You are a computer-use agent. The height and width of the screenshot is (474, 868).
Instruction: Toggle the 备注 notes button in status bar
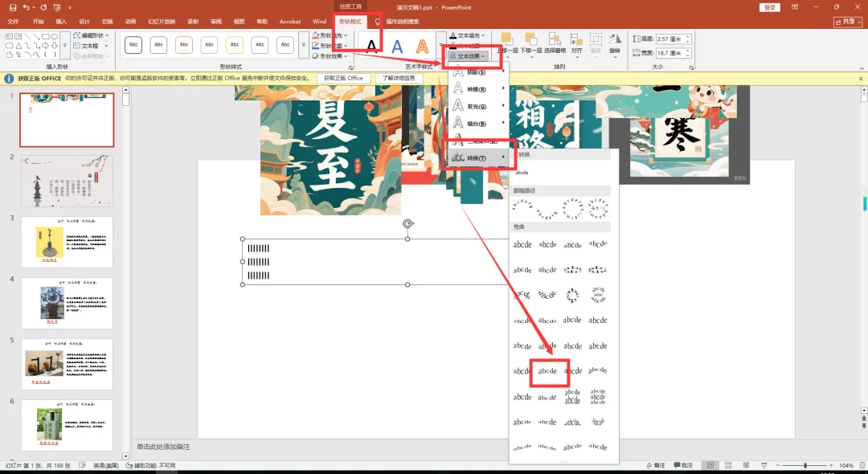click(x=656, y=466)
